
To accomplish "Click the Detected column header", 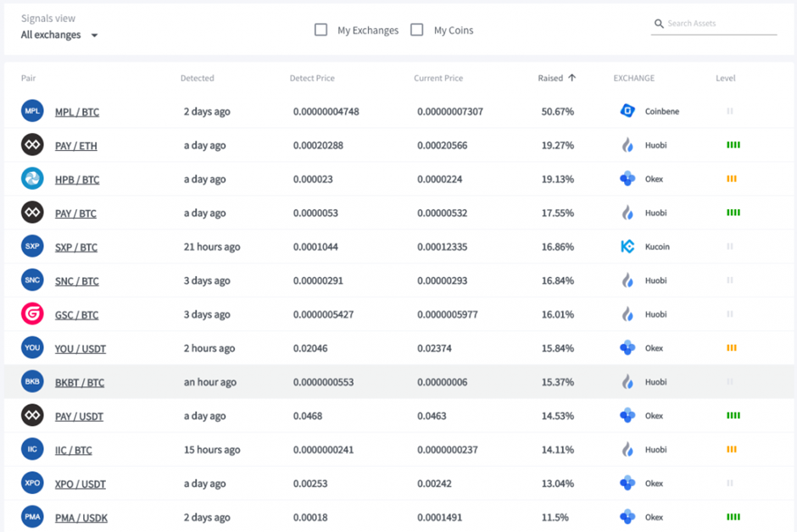I will coord(197,78).
